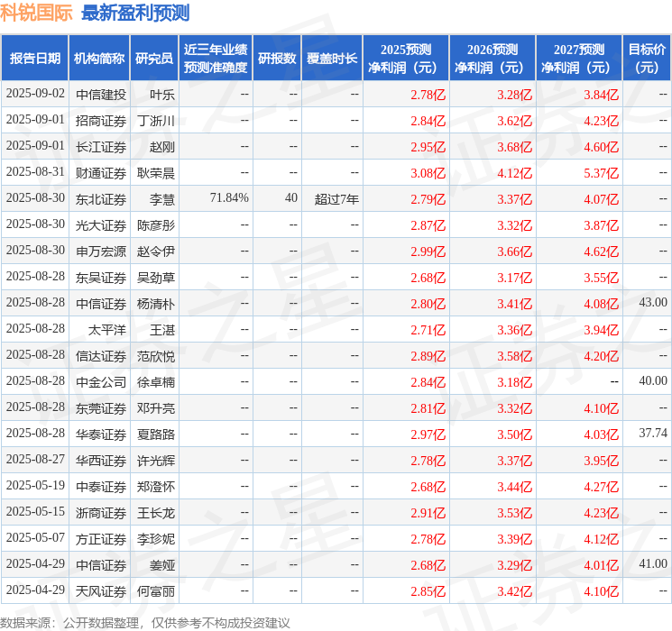Click the 机构简称 column header
This screenshot has height=631, width=672.
(99, 59)
